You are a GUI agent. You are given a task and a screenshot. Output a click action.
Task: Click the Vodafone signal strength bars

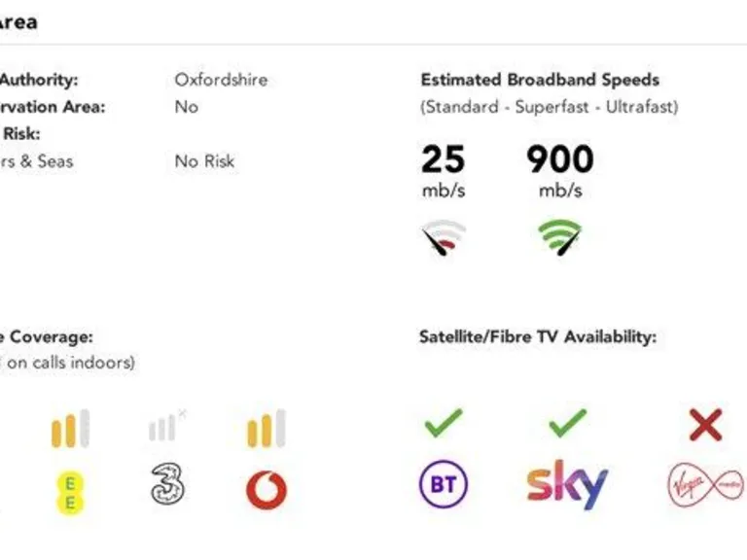[267, 428]
